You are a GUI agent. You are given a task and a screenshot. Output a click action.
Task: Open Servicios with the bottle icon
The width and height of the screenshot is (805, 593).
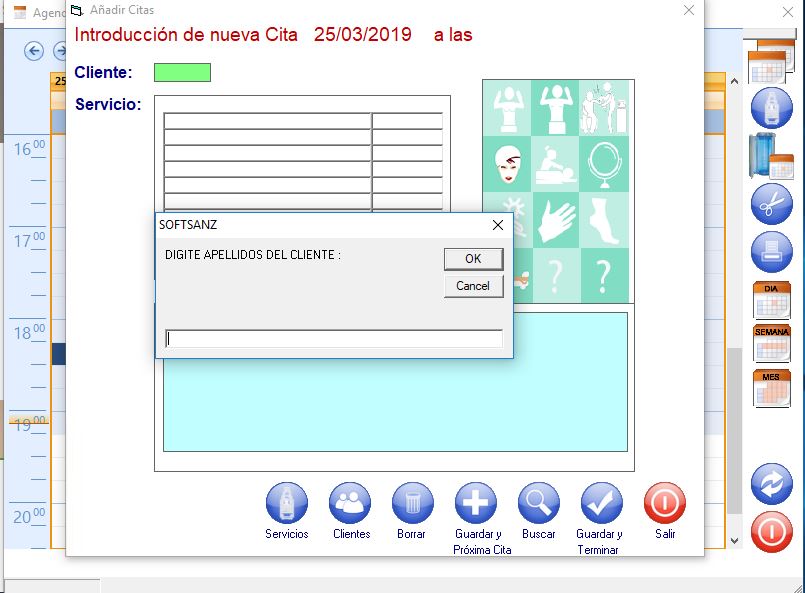[x=287, y=503]
